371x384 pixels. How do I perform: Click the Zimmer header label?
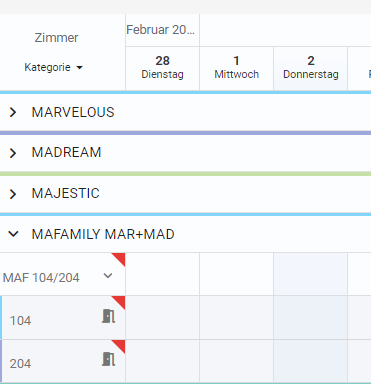click(56, 38)
